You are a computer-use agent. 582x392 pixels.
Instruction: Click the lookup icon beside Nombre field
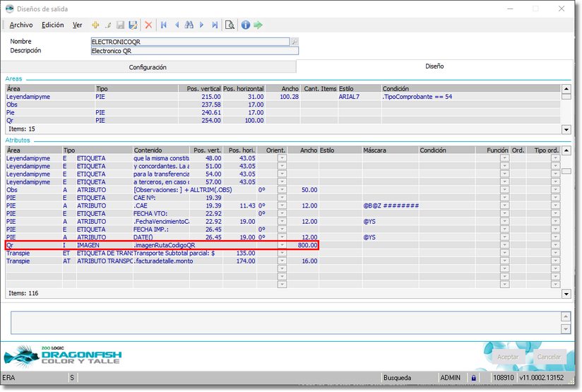click(295, 42)
